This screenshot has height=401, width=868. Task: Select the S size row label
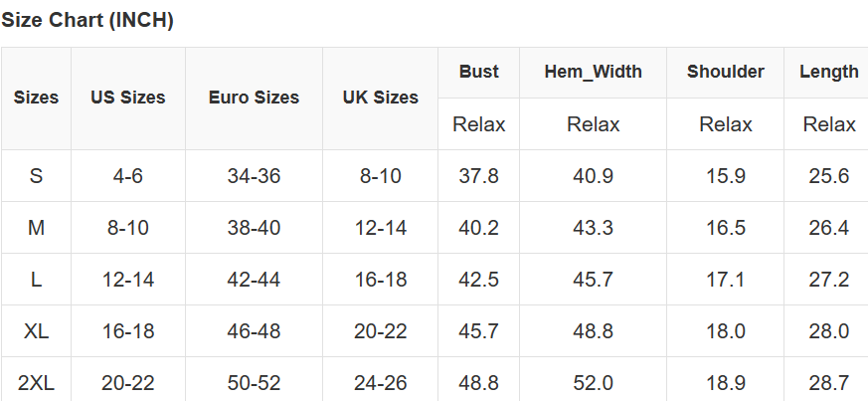[36, 176]
